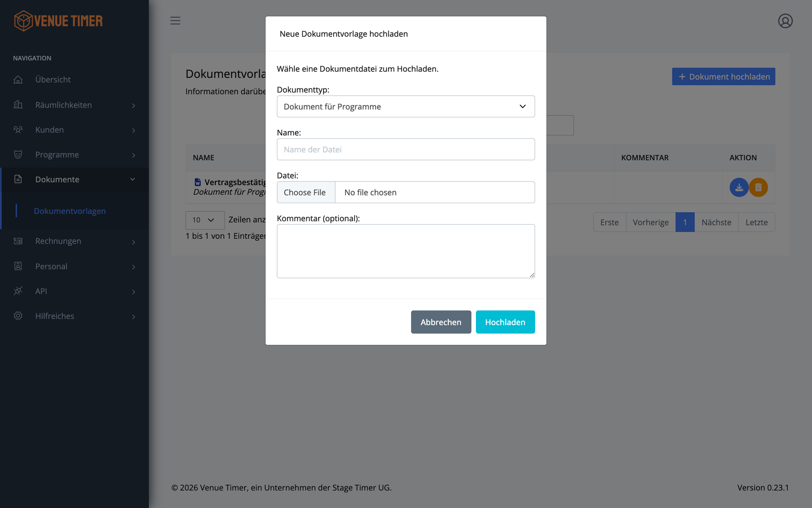Viewport: 812px width, 508px height.
Task: Open the Kunden menu item
Action: click(x=74, y=129)
